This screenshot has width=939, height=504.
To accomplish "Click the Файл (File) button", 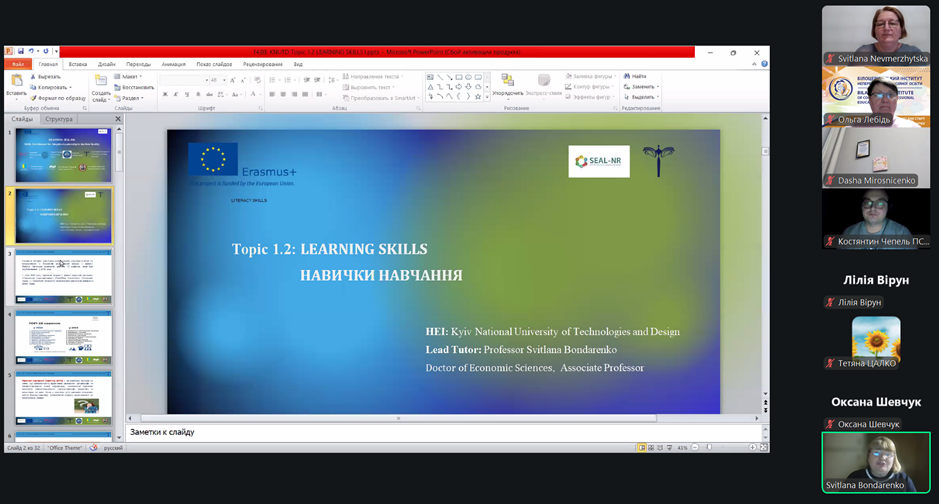I will pyautogui.click(x=18, y=64).
